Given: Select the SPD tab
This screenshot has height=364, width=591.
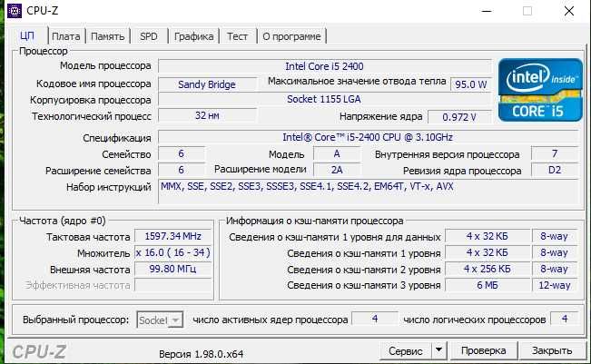Looking at the screenshot, I should point(149,36).
